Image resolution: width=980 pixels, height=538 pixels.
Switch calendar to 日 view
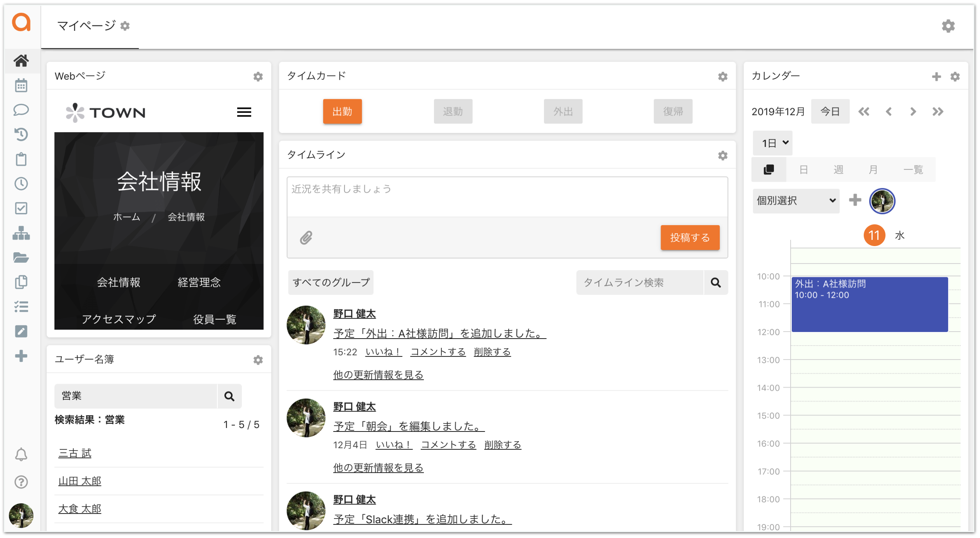coord(803,169)
